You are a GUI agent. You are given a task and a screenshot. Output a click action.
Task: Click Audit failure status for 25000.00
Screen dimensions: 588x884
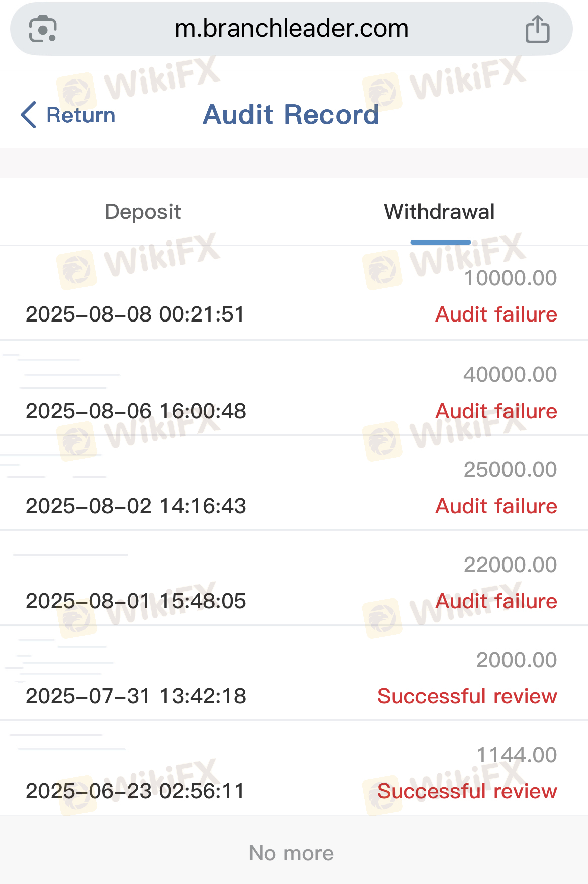[496, 506]
